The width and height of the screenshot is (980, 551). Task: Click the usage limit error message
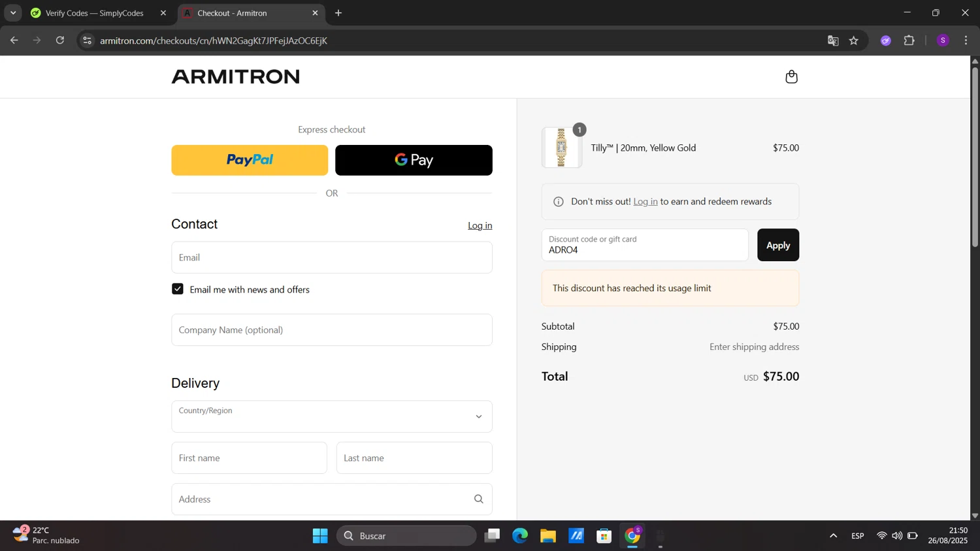point(670,288)
